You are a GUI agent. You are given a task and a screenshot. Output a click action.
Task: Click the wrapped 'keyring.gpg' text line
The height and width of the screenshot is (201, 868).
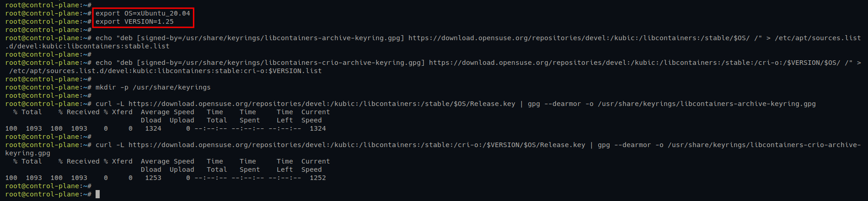(x=28, y=153)
